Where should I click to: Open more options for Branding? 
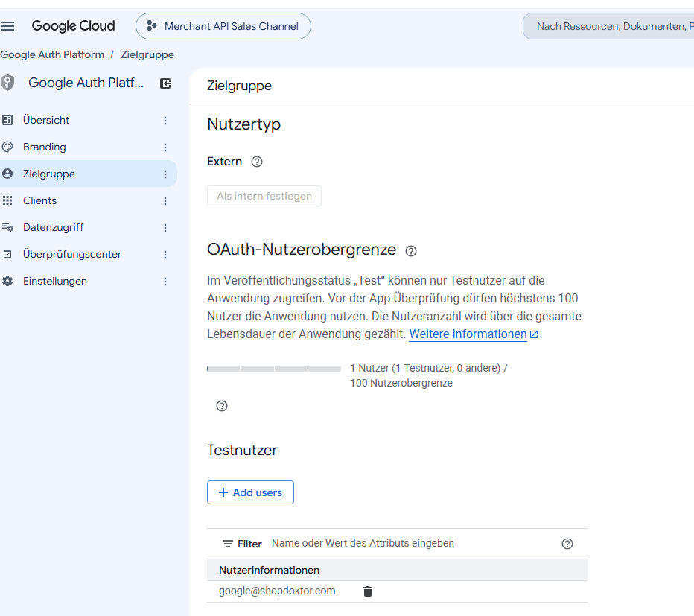click(165, 147)
